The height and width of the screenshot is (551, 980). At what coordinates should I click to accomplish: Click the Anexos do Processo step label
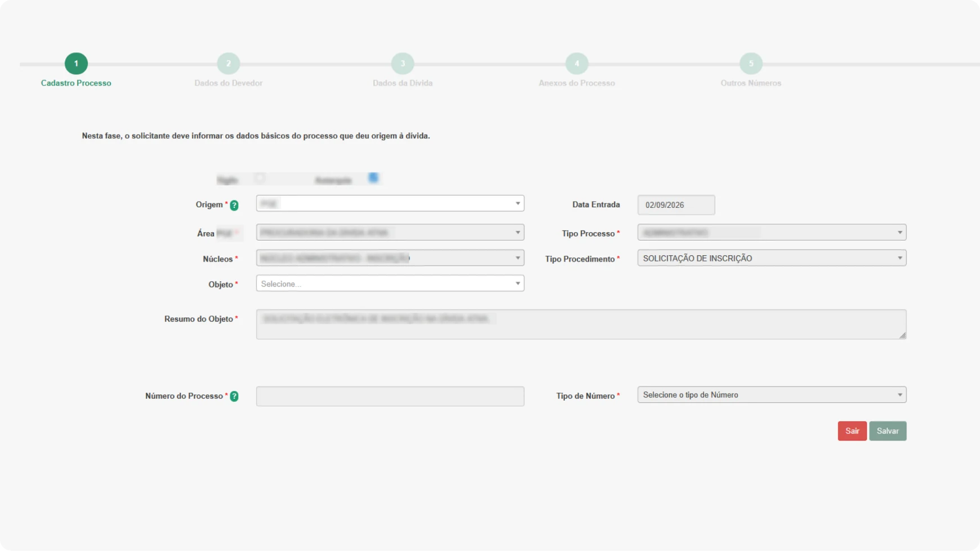577,83
